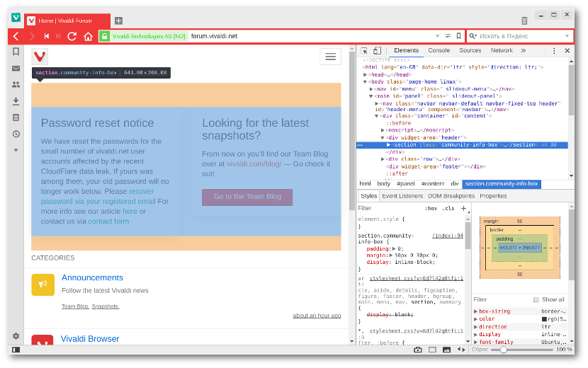Click the Vivaldi forum logo
This screenshot has height=368, width=588.
click(40, 56)
